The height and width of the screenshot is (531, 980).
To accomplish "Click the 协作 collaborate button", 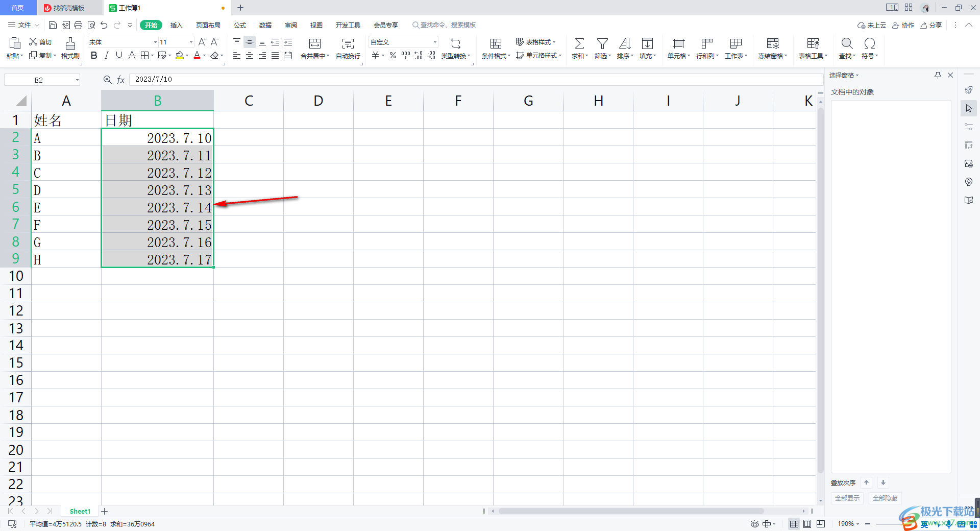I will click(903, 25).
